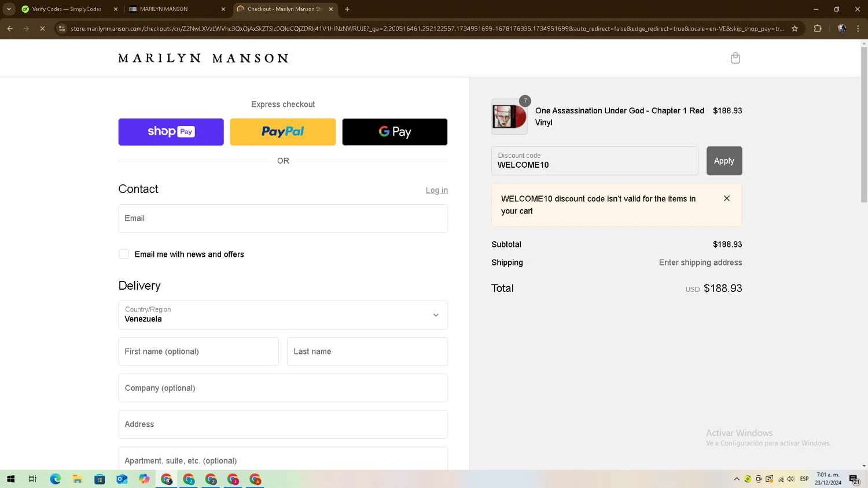Click the Enter shipping address text
Viewport: 868px width, 488px height.
[x=700, y=263]
